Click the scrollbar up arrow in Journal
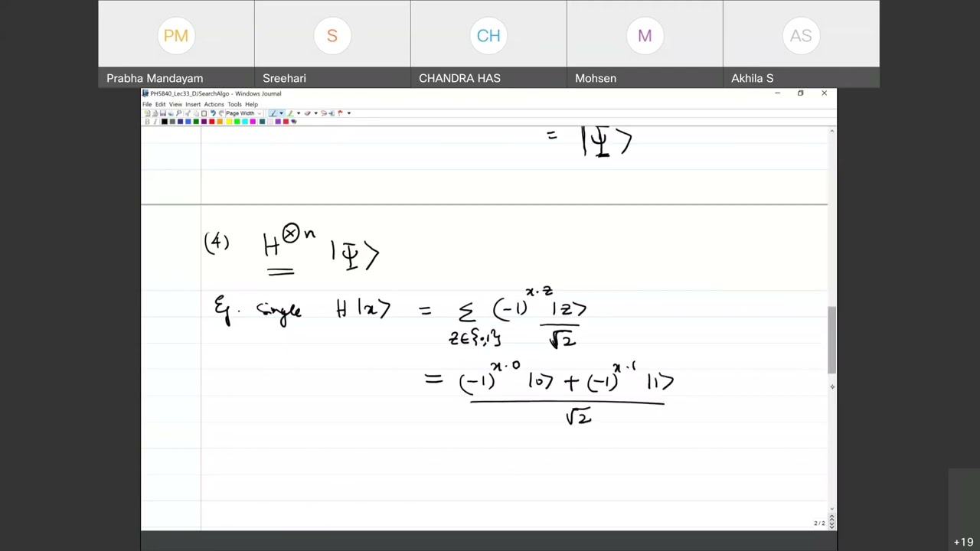This screenshot has height=551, width=980. tap(832, 132)
